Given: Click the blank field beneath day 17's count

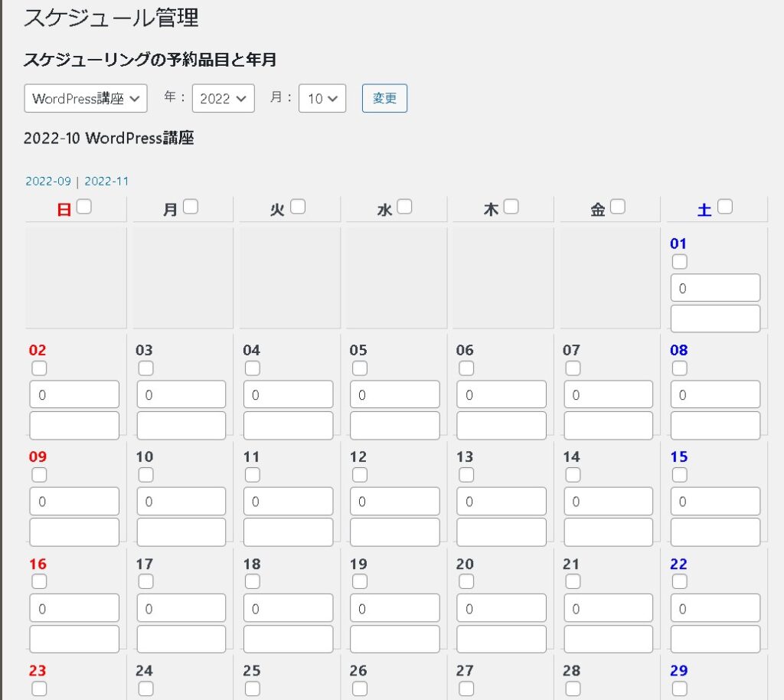Looking at the screenshot, I should pyautogui.click(x=181, y=639).
